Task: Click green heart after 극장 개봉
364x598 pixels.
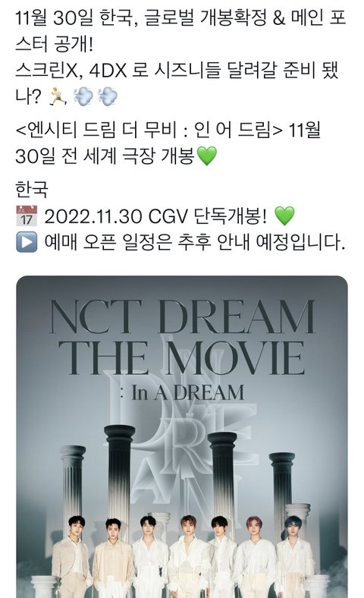Action: click(206, 156)
